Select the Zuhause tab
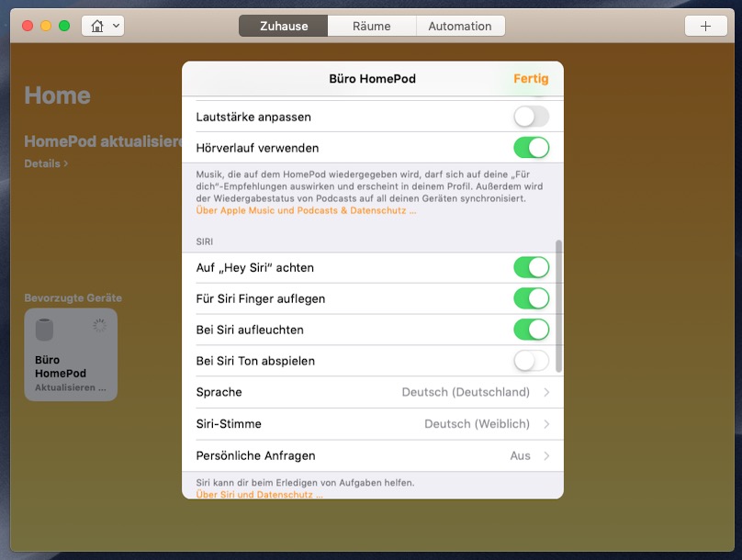Screen dimensions: 742x560 tap(283, 26)
